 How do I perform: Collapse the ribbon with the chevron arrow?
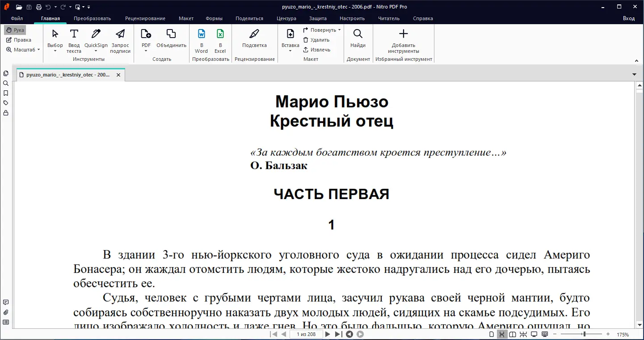pyautogui.click(x=636, y=60)
